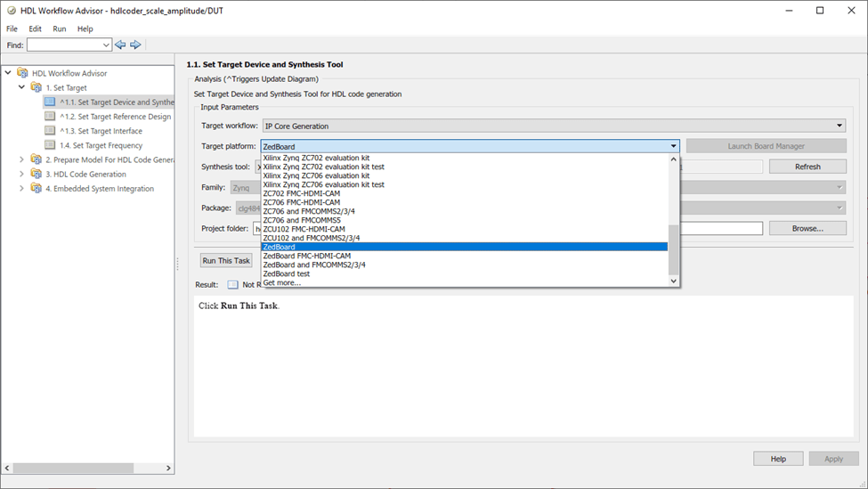Expand the 2. Prepare Model For HDL node
868x489 pixels.
pyautogui.click(x=21, y=159)
